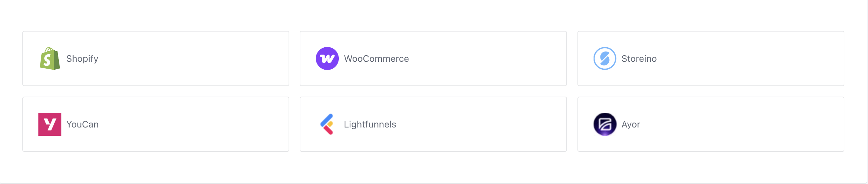Select the Lightfunnels text label
The width and height of the screenshot is (868, 184).
[x=370, y=125]
